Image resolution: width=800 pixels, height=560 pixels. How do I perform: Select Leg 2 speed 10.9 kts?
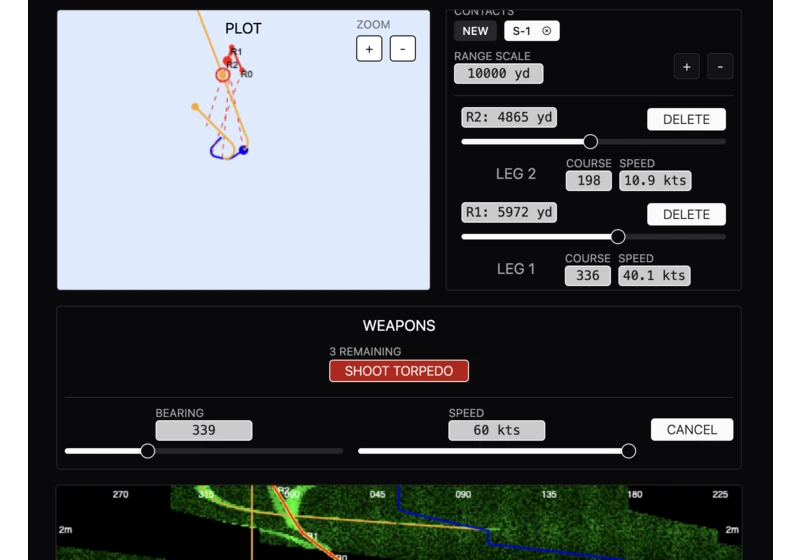[655, 181]
